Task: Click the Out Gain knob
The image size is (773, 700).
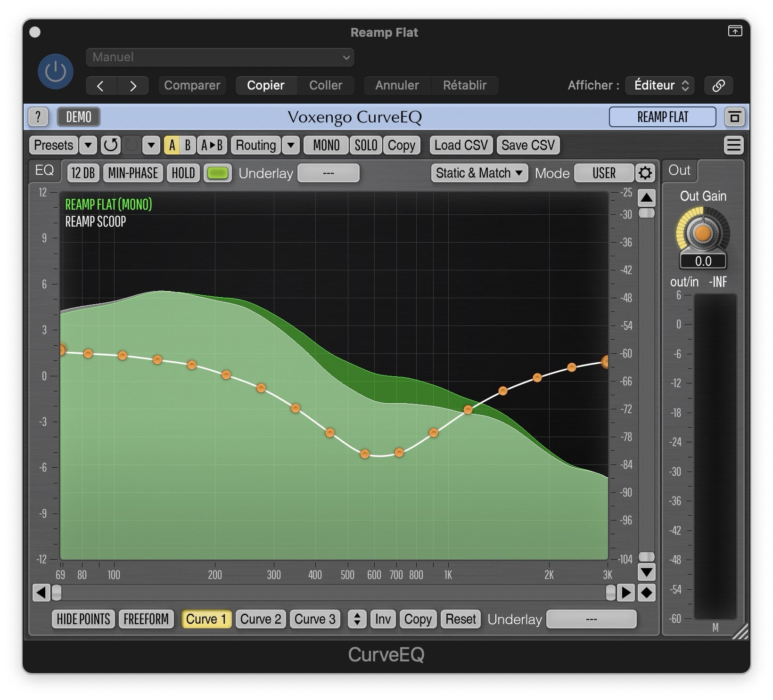Action: 703,233
